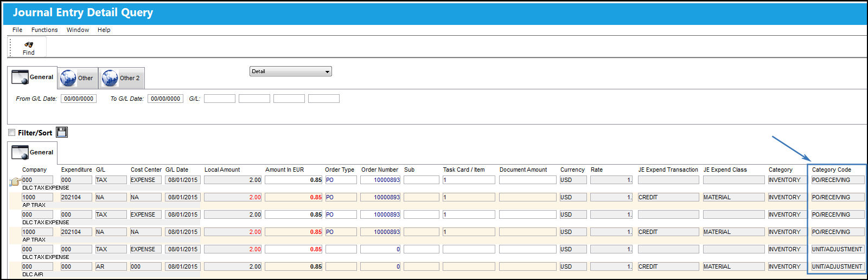Click Cost Center column header

tap(146, 170)
